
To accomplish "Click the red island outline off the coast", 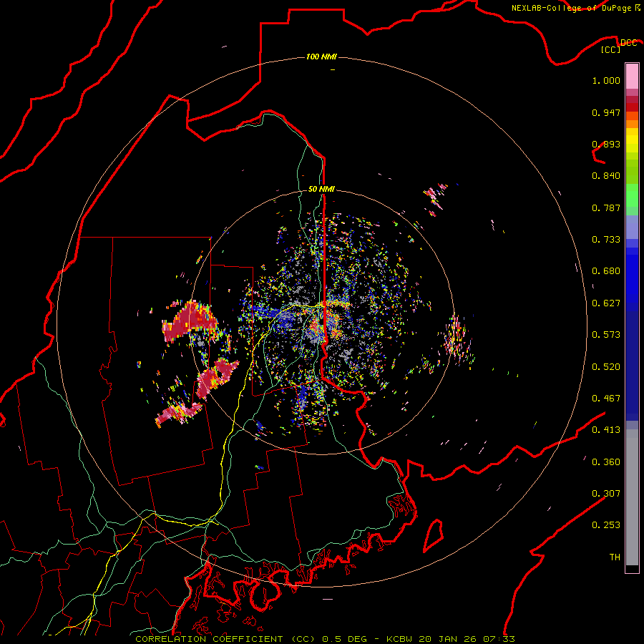I will 434,535.
